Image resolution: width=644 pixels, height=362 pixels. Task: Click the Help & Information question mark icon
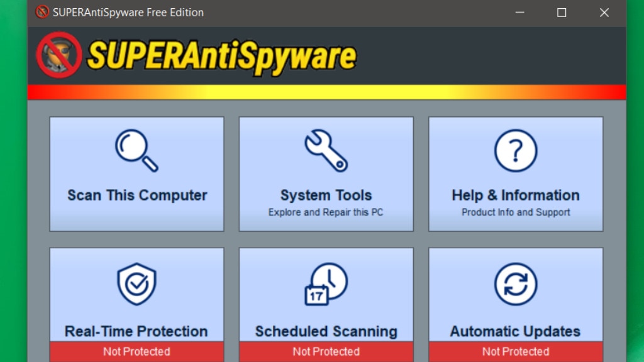pos(515,151)
